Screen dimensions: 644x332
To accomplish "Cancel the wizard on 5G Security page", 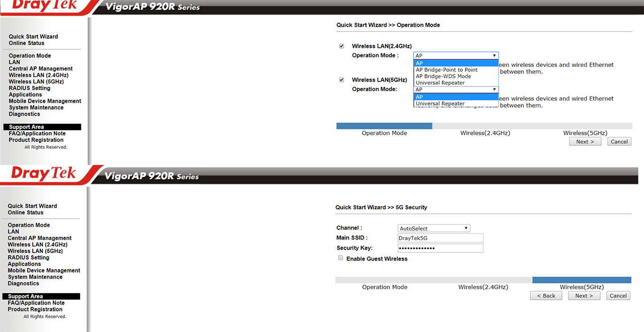I will coord(618,296).
